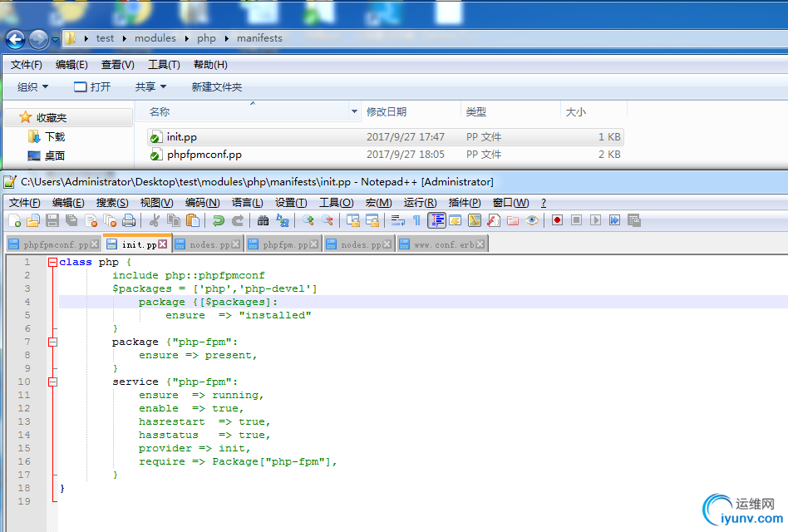Click the 打开 button in Explorer
This screenshot has height=532, width=788.
point(92,87)
